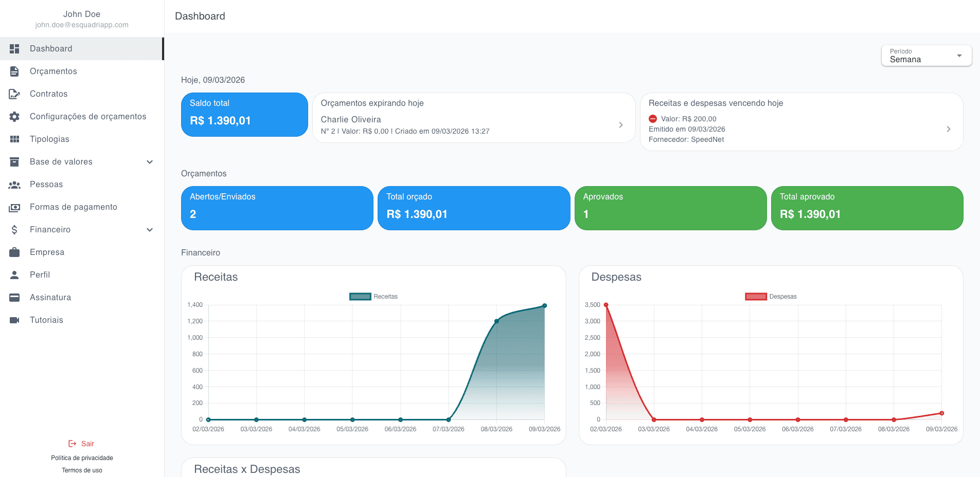Click the Sair logout link

click(x=82, y=444)
